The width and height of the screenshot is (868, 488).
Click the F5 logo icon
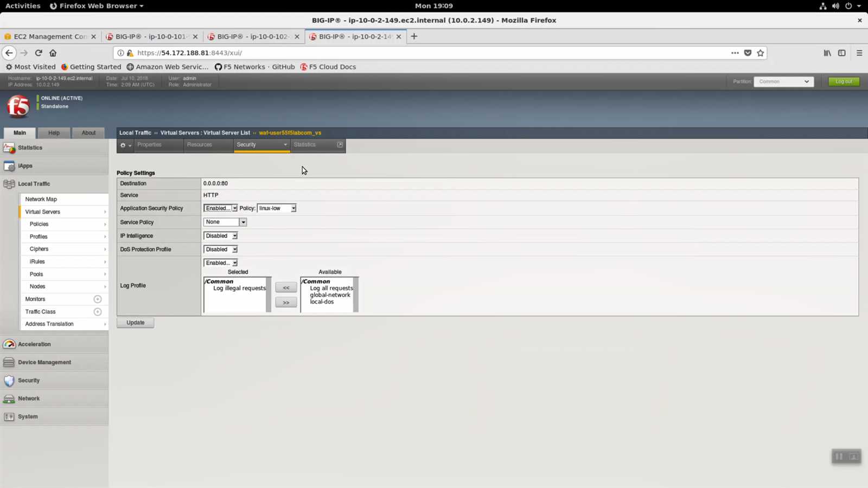tap(18, 106)
